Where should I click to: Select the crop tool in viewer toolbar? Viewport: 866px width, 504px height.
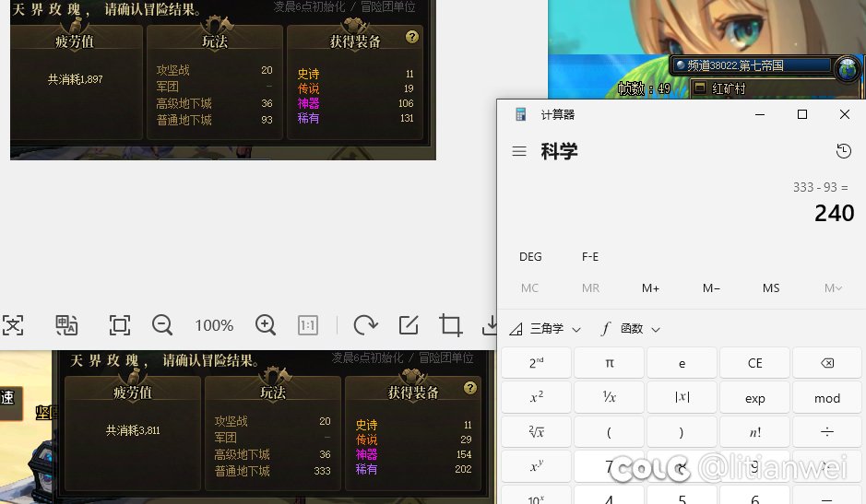point(450,325)
